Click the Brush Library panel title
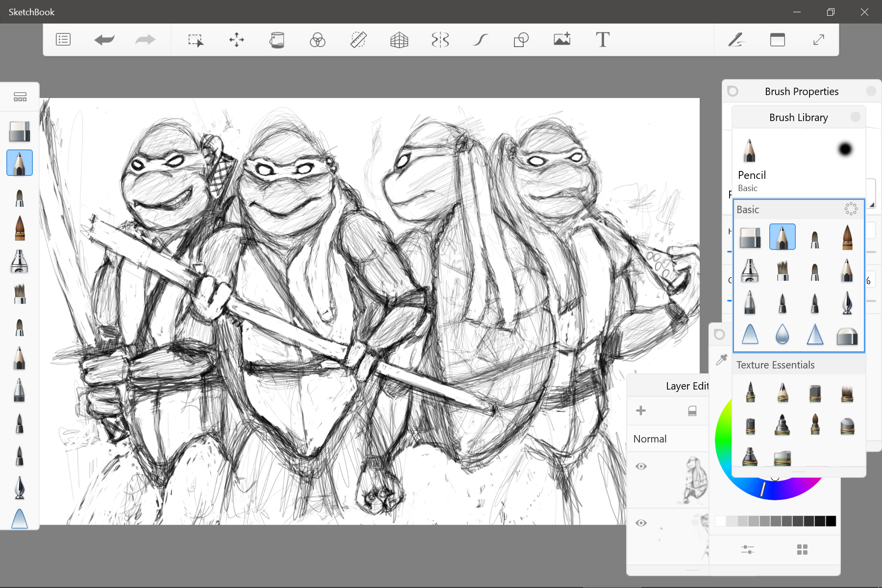This screenshot has height=588, width=882. pyautogui.click(x=798, y=118)
